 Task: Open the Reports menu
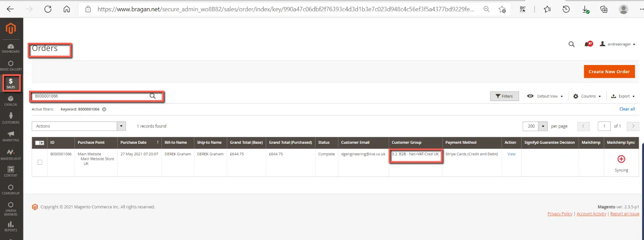(11, 226)
